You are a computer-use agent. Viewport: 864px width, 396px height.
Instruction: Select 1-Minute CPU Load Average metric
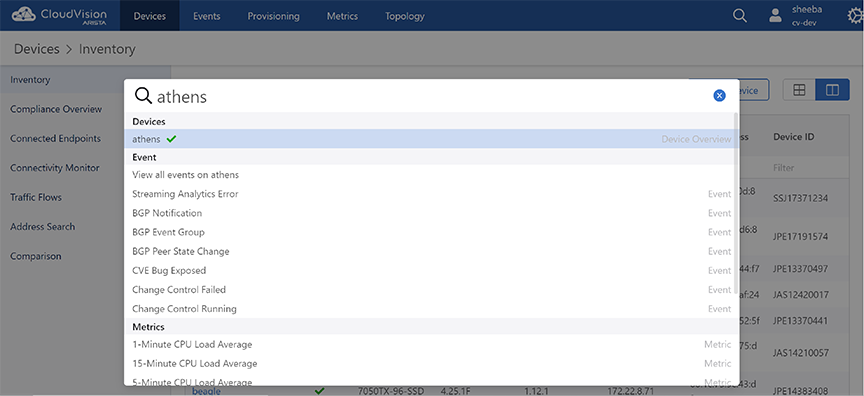[431, 345]
